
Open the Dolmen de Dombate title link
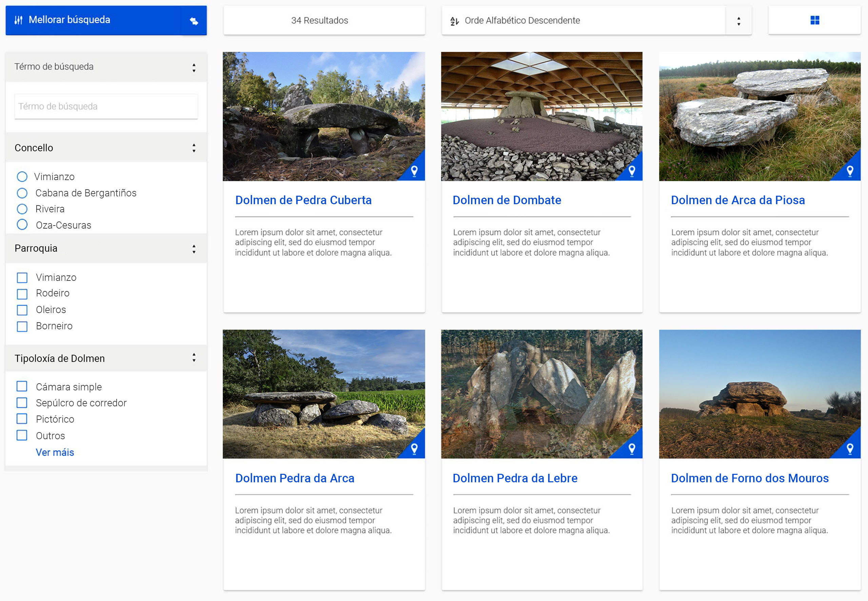click(x=507, y=200)
